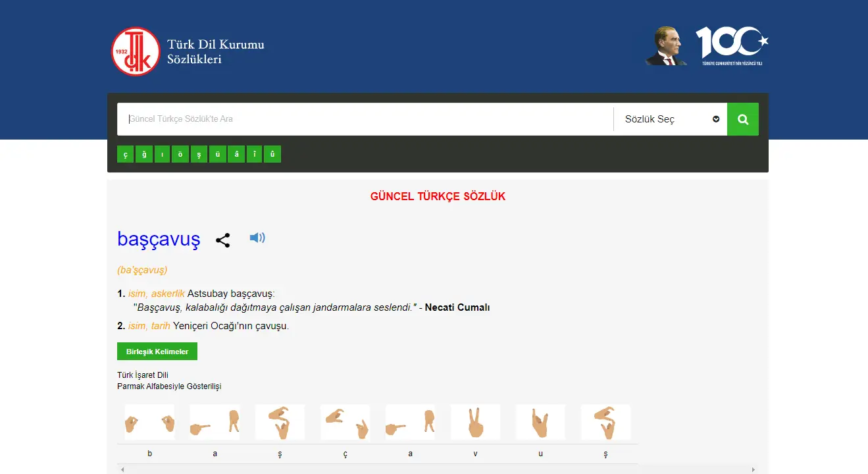Insert the â character button

236,154
